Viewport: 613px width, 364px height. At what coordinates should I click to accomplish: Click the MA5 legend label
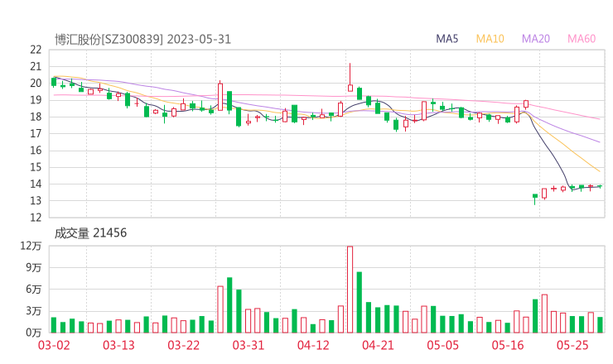446,39
